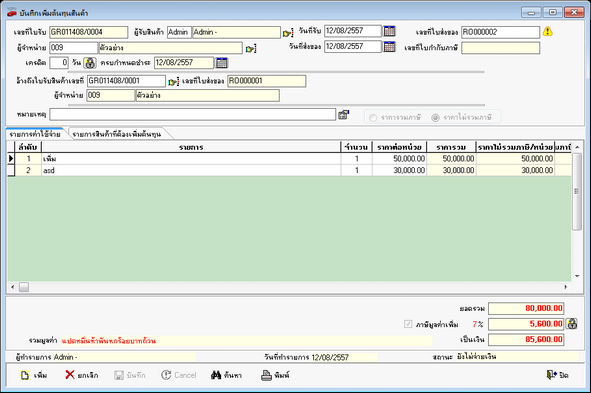Click the วันที่รับ date field
This screenshot has width=591, height=393.
(x=353, y=31)
